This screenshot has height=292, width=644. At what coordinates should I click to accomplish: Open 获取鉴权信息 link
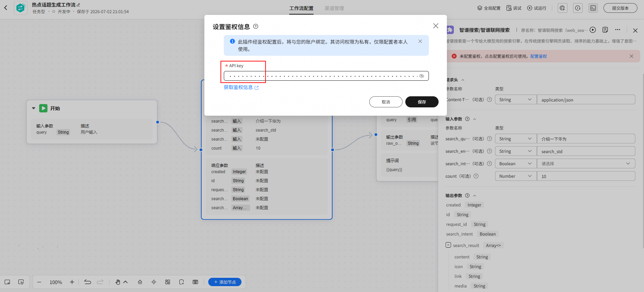(241, 87)
